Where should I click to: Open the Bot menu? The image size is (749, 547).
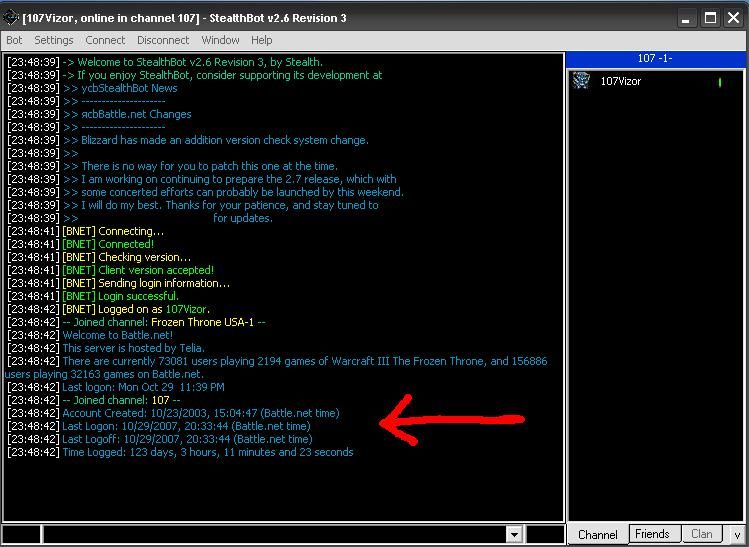pos(14,40)
